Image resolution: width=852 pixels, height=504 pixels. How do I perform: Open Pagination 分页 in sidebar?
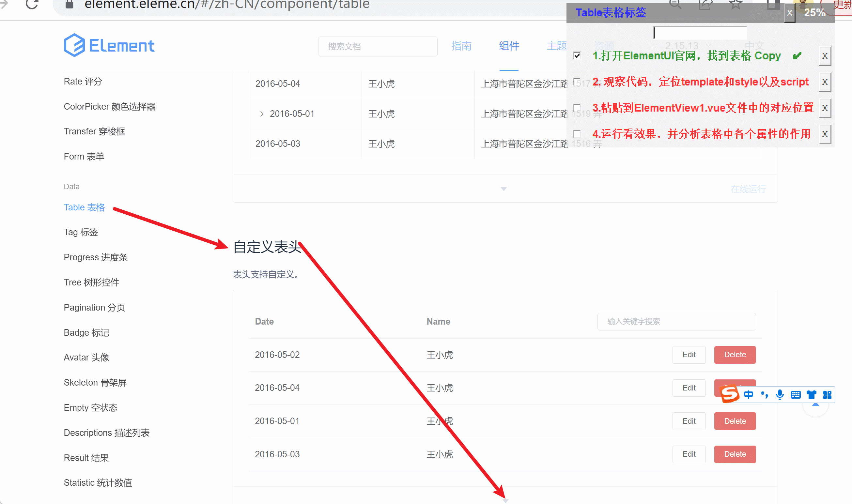[x=94, y=307]
